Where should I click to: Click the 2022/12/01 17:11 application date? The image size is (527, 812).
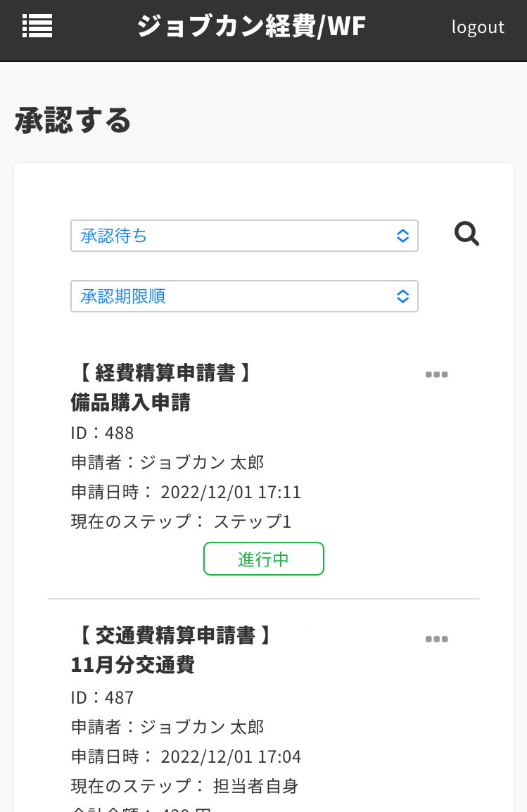[x=231, y=492]
